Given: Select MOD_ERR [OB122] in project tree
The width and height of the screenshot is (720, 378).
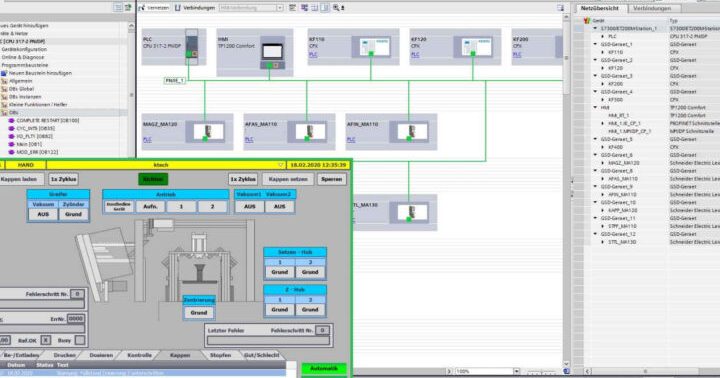Looking at the screenshot, I should [37, 152].
